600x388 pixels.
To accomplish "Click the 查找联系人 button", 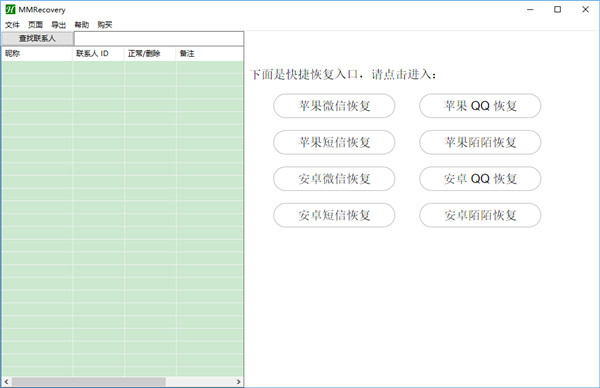I will [37, 39].
